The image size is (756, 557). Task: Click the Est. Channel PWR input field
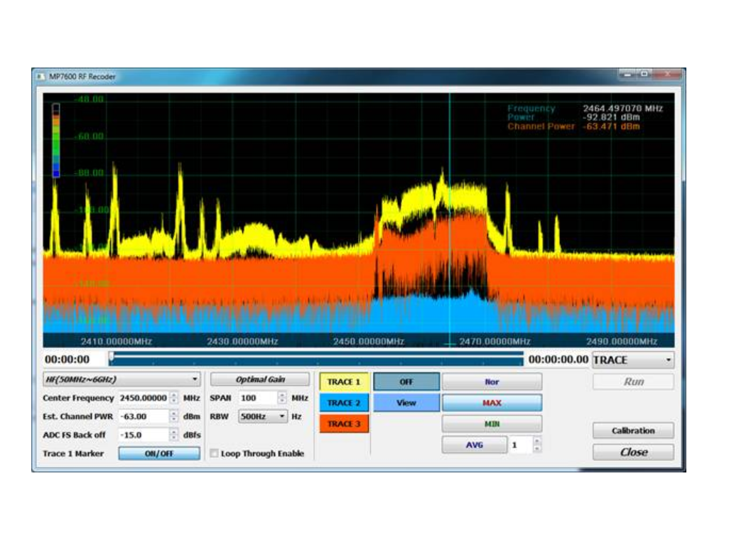pos(144,416)
